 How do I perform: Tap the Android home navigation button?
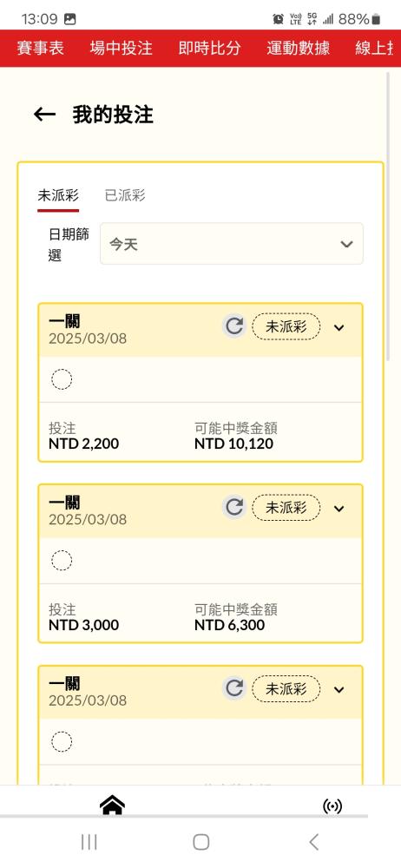point(201,843)
